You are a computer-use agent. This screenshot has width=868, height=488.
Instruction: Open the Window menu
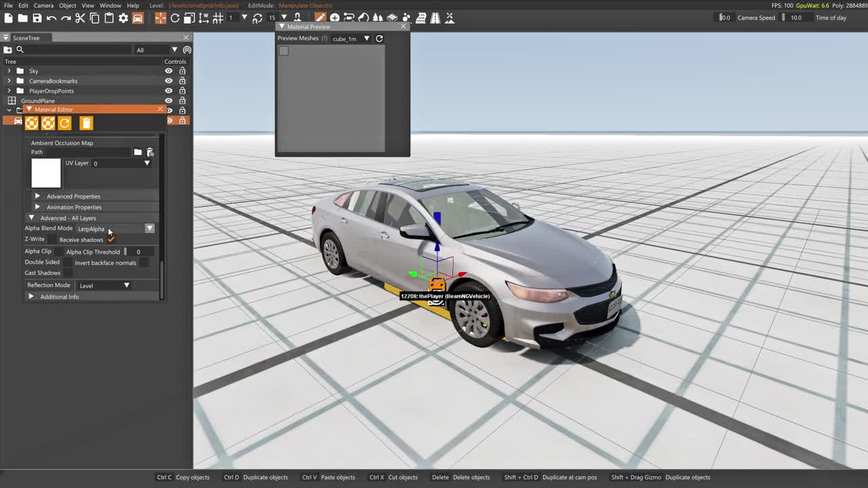tap(110, 5)
